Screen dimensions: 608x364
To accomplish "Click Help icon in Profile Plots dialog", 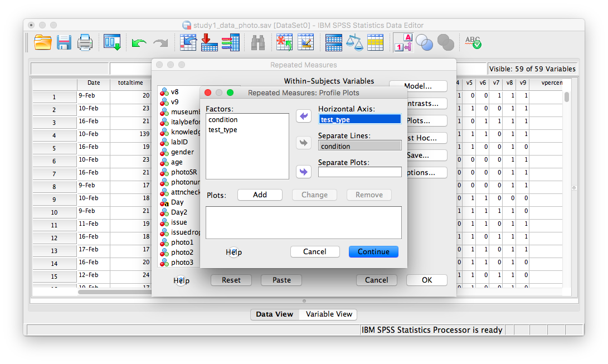I will (234, 252).
